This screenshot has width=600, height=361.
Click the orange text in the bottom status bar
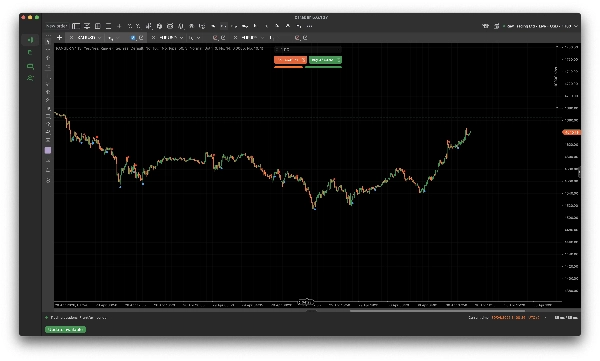[515, 318]
